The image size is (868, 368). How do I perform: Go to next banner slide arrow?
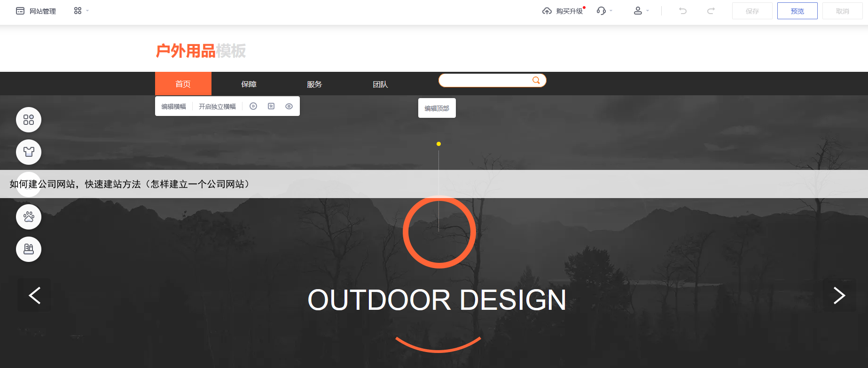(x=839, y=295)
